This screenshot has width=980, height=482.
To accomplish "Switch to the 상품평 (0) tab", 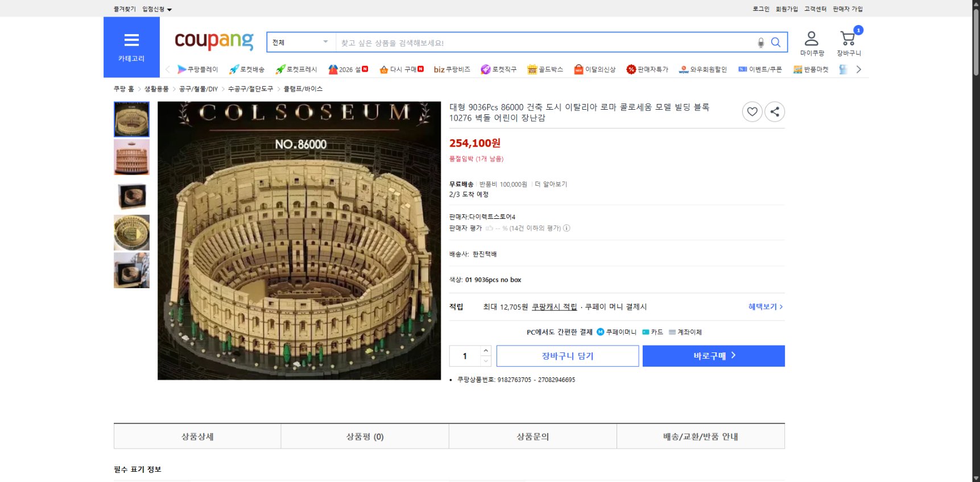I will [365, 437].
